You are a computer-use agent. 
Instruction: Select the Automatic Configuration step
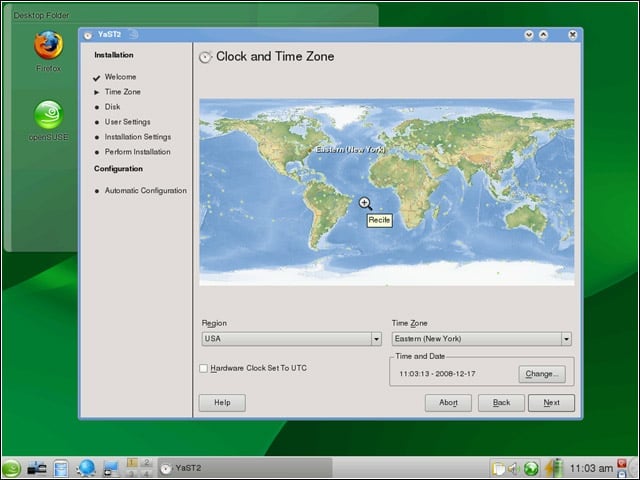click(146, 191)
